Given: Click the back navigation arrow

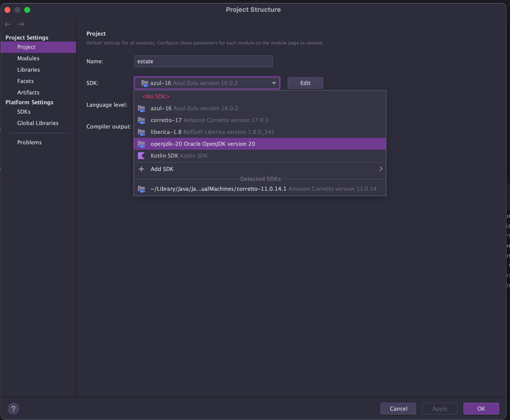Looking at the screenshot, I should pyautogui.click(x=8, y=24).
